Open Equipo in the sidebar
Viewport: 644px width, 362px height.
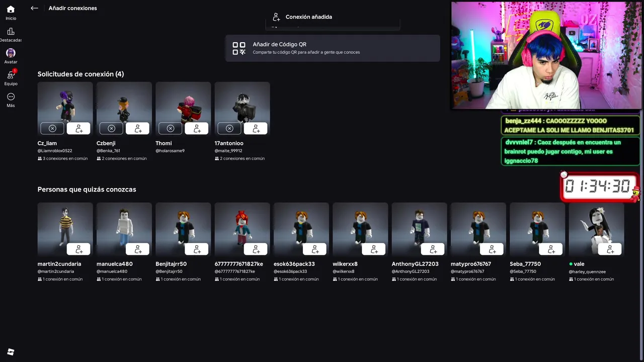(x=11, y=78)
